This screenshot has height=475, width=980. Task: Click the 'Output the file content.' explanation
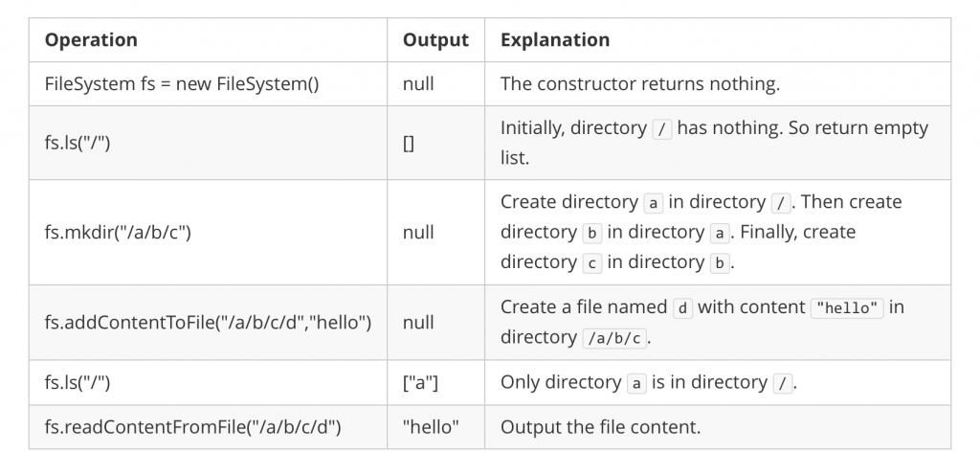(600, 427)
